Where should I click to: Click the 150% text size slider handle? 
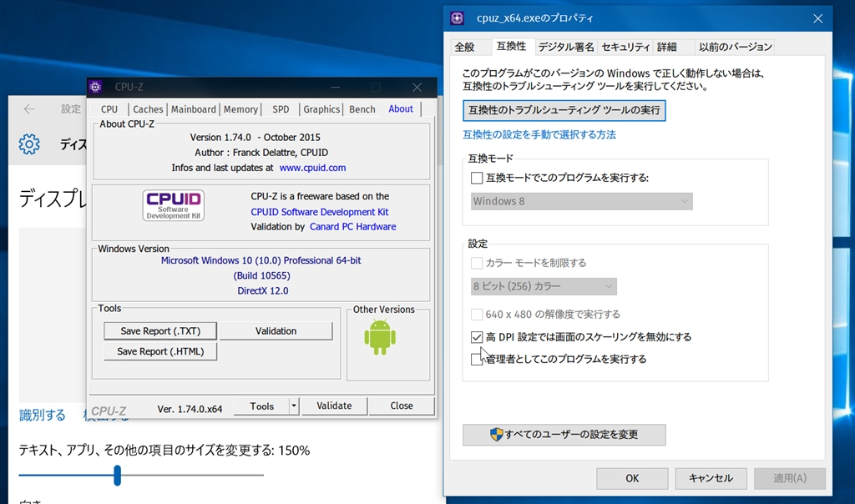tap(117, 475)
